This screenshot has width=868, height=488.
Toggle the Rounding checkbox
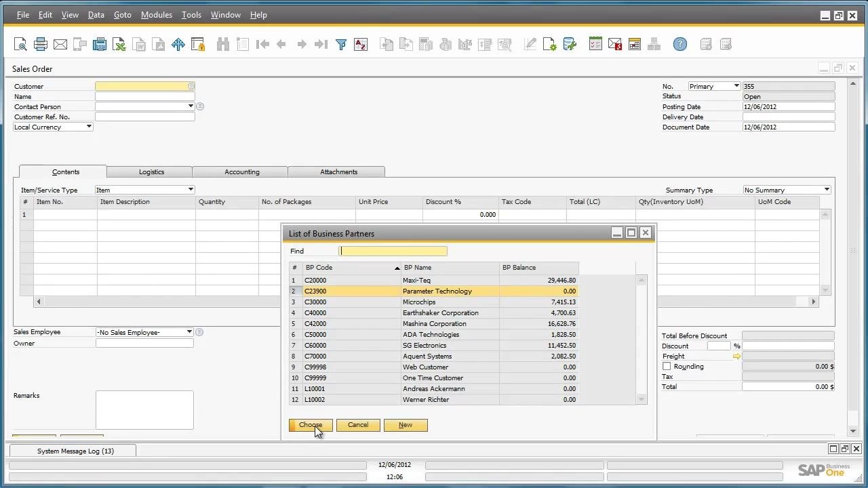pyautogui.click(x=667, y=367)
